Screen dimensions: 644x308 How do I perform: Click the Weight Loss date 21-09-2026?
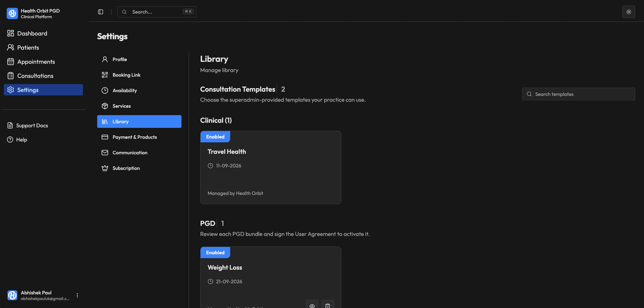229,281
